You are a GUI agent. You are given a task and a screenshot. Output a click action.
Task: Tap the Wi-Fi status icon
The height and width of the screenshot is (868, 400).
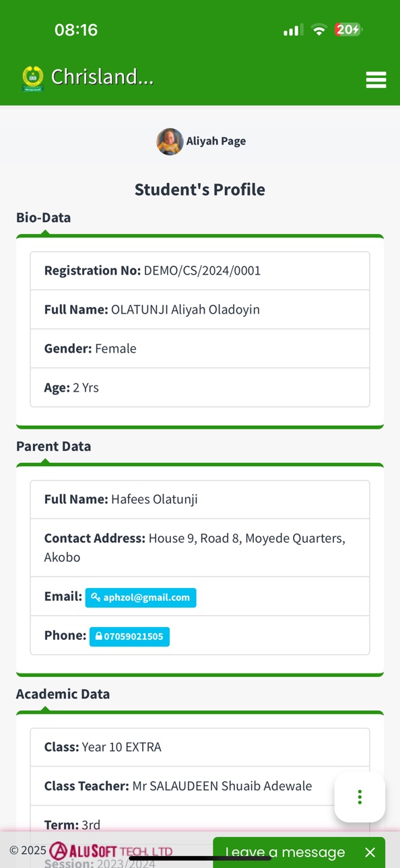tap(319, 30)
